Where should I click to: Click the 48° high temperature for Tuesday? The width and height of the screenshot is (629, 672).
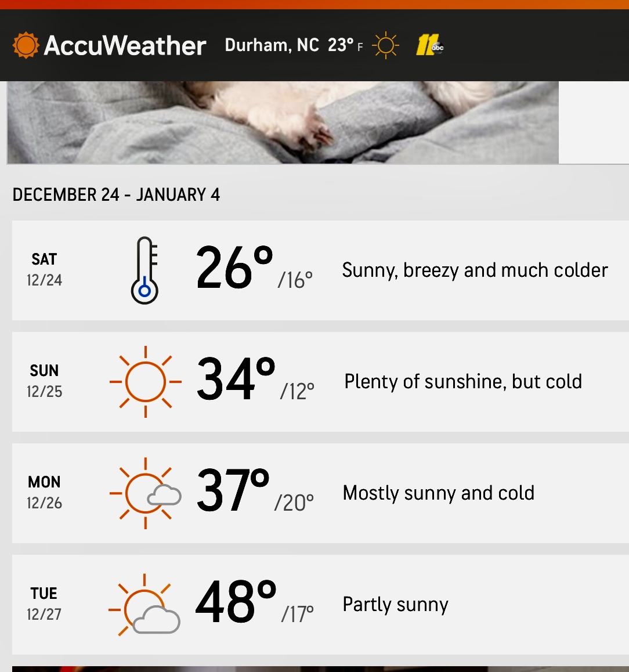tap(235, 602)
